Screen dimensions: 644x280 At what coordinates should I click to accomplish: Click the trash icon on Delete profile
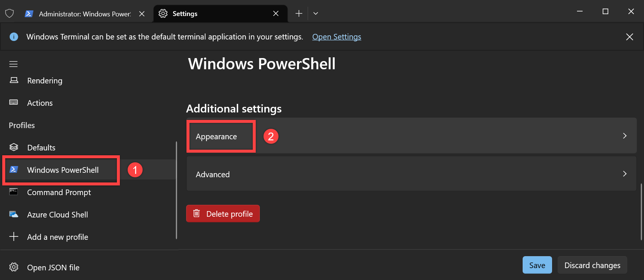pos(197,213)
